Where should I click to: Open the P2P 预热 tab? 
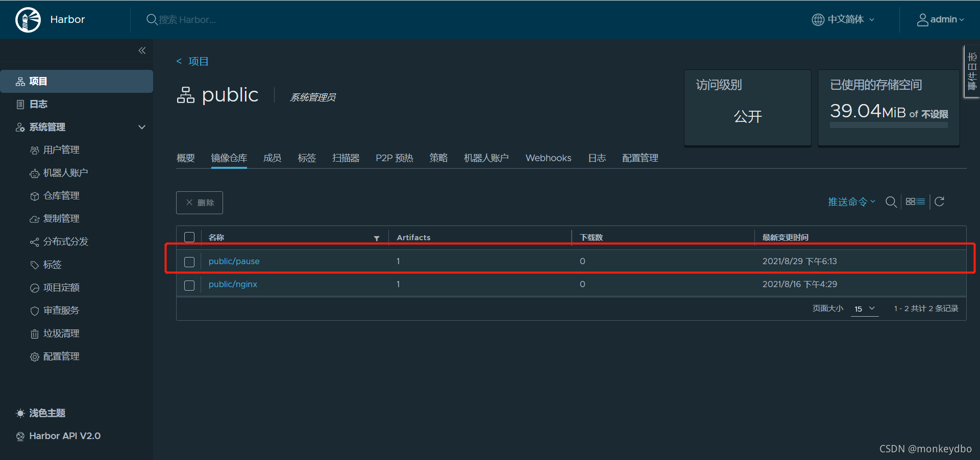pyautogui.click(x=395, y=158)
